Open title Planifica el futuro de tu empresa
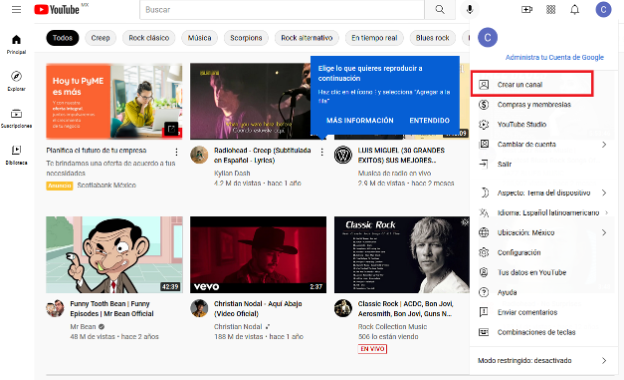 (96, 150)
